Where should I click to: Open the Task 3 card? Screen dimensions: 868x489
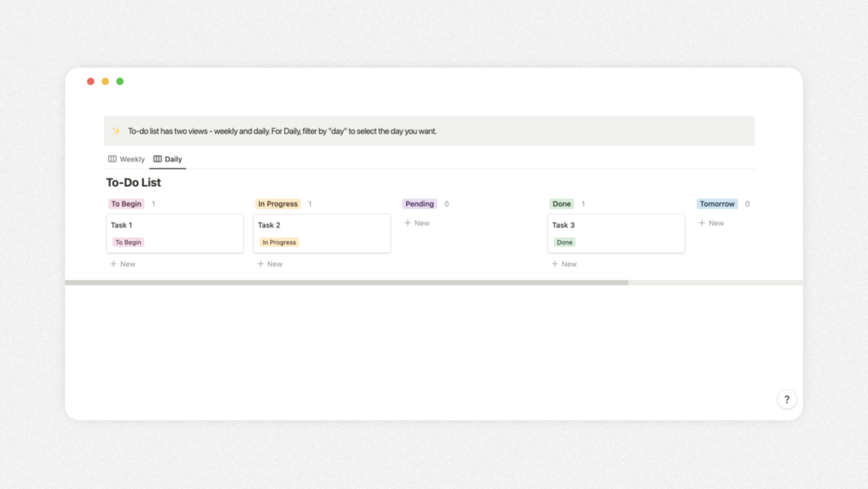[x=616, y=226]
